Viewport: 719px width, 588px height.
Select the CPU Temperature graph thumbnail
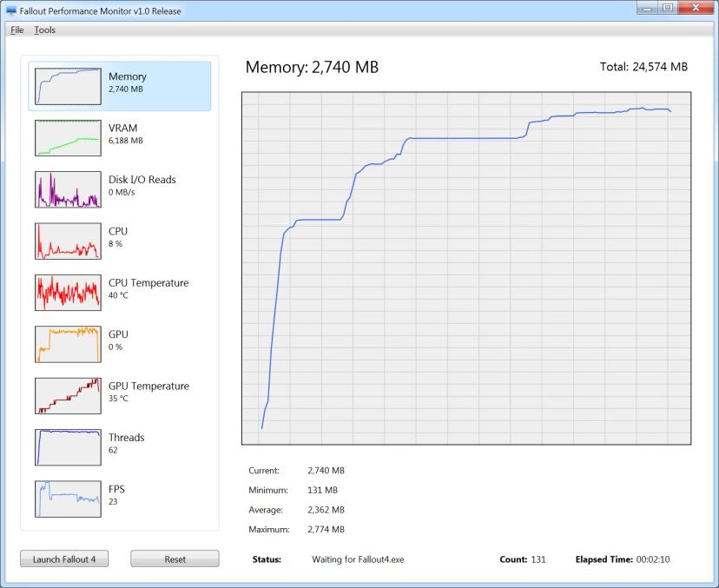(68, 293)
